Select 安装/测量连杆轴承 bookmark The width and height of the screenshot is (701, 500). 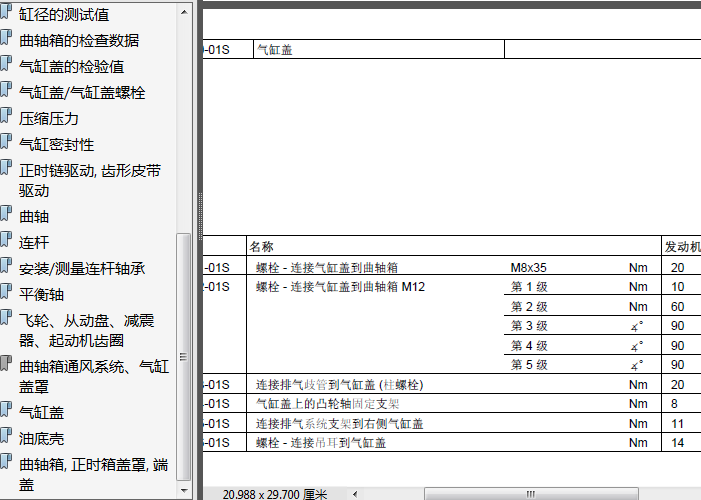[82, 268]
